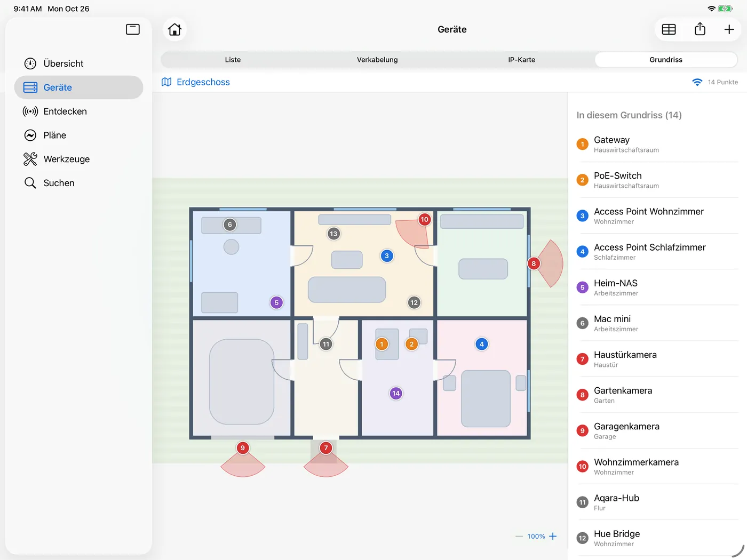747x560 pixels.
Task: Open Werkzeuge in the sidebar
Action: coord(78,159)
